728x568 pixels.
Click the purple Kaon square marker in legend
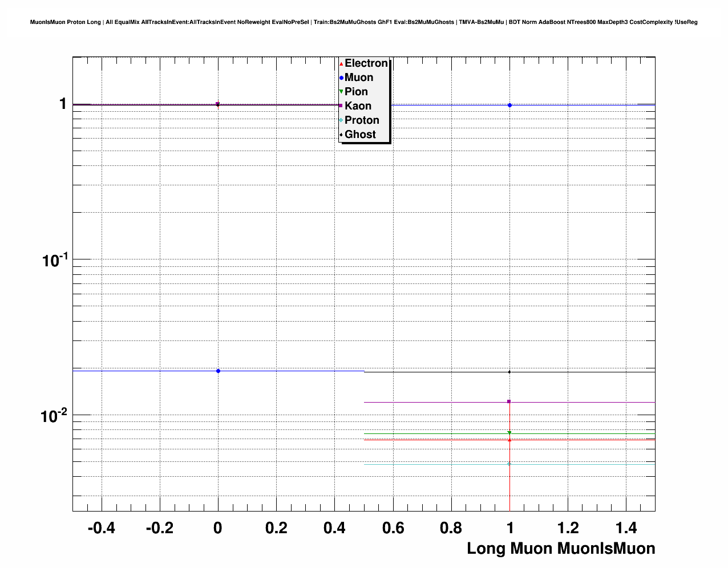[341, 106]
